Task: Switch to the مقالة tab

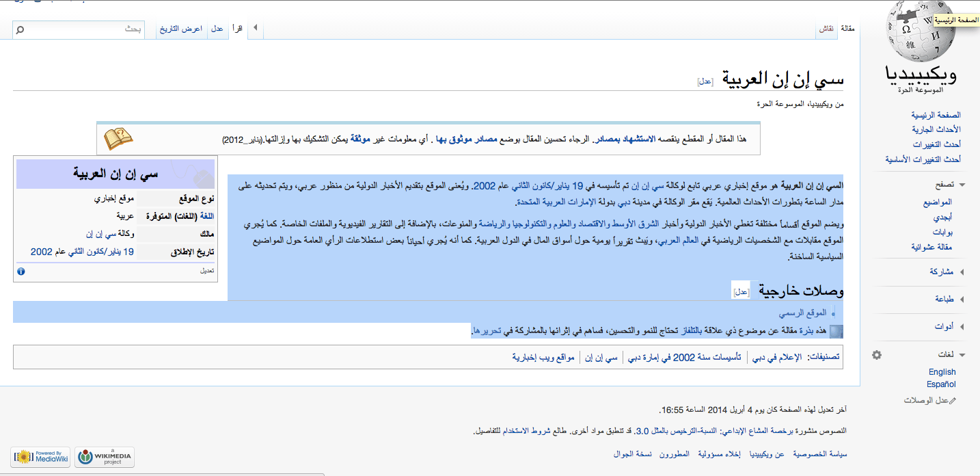Action: click(847, 29)
